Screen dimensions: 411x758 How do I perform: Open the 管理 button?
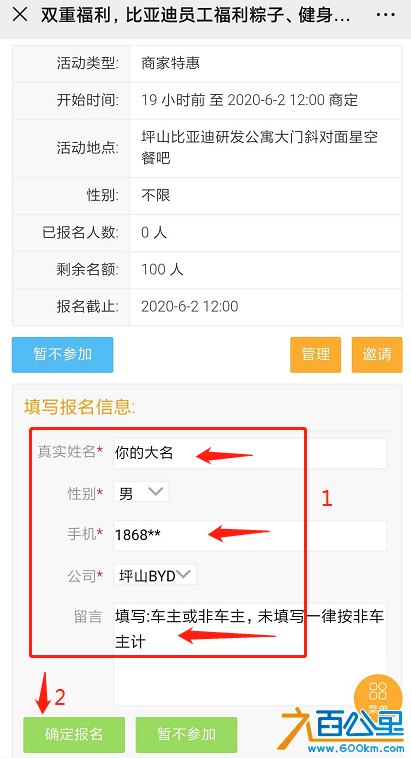click(316, 355)
